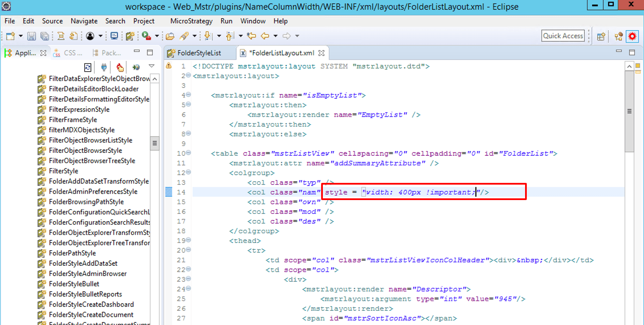Open the Source menu
The image size is (644, 325).
tap(52, 21)
